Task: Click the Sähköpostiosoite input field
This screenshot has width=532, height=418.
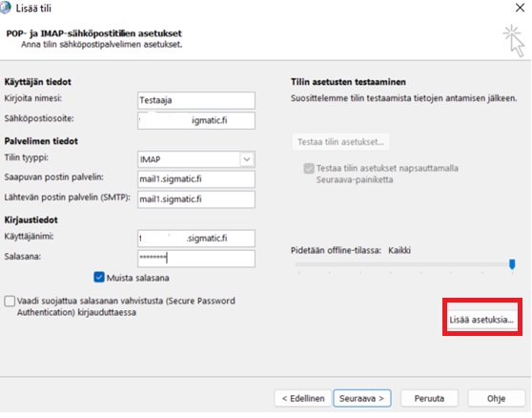Action: click(196, 120)
